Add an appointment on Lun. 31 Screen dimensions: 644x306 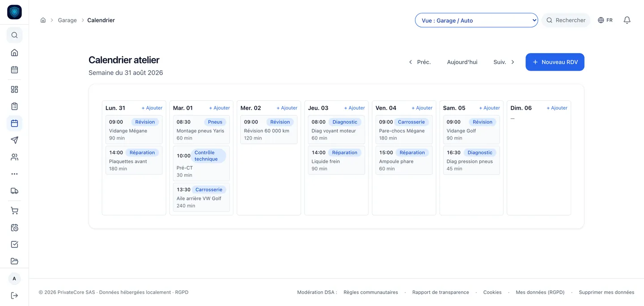click(152, 108)
